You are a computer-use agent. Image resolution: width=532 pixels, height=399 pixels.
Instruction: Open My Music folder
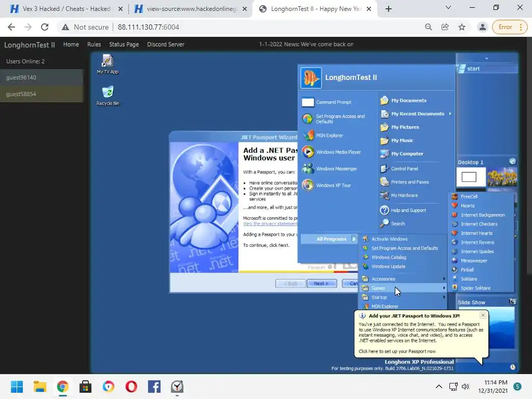point(396,140)
